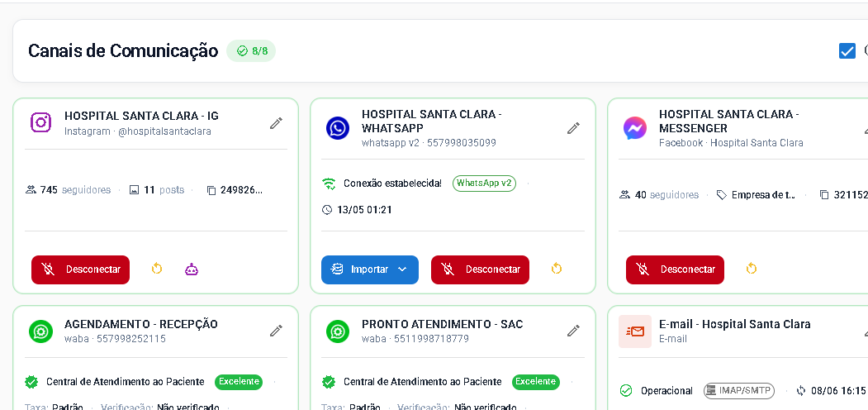Click the clock icon next to 13/05 01:21
868x410 pixels.
click(327, 210)
